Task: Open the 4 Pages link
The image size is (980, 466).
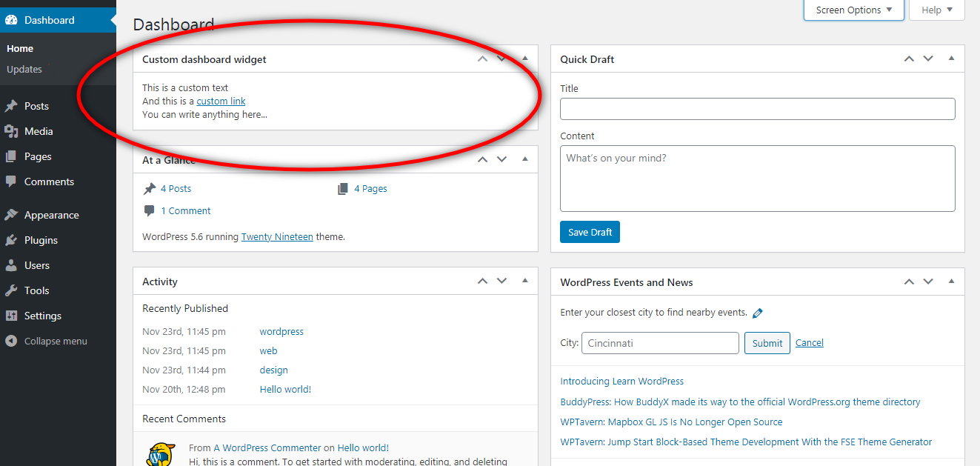Action: point(370,189)
